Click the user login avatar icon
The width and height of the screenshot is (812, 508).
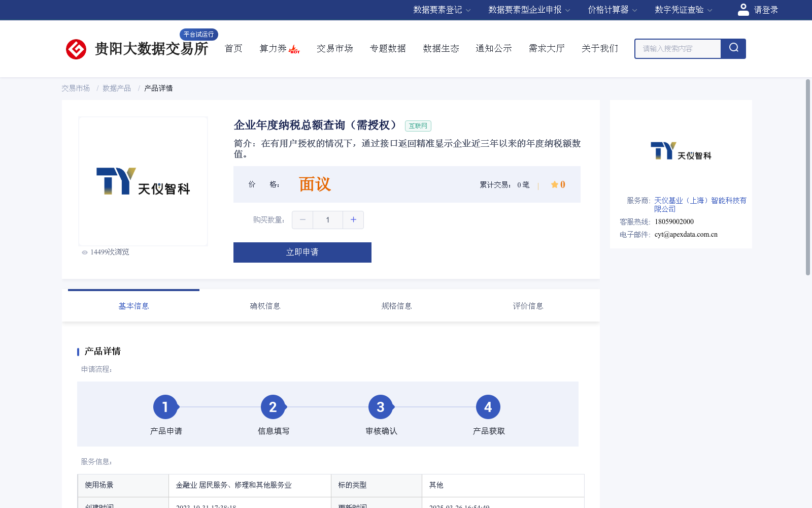click(743, 10)
